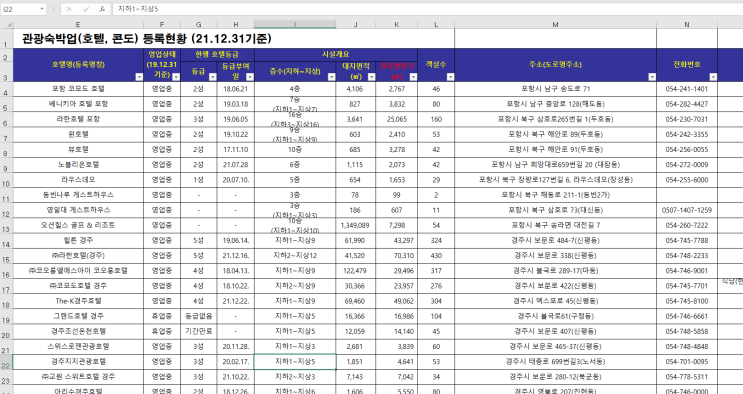Click the 시설개요 merged header cell
The height and width of the screenshot is (394, 743).
(335, 55)
